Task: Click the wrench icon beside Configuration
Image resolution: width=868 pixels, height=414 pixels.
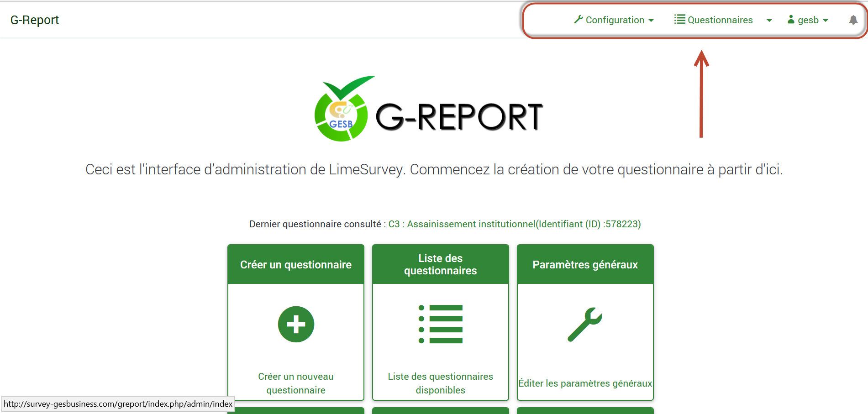Action: 578,20
